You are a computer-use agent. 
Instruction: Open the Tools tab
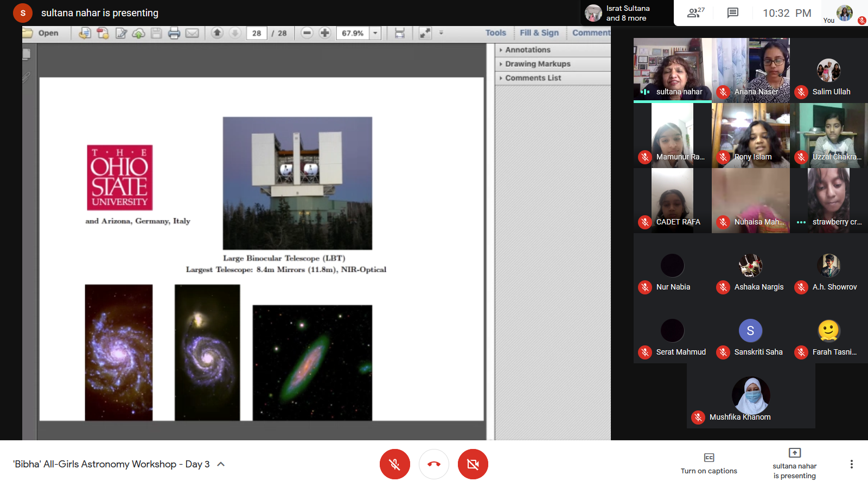(495, 33)
